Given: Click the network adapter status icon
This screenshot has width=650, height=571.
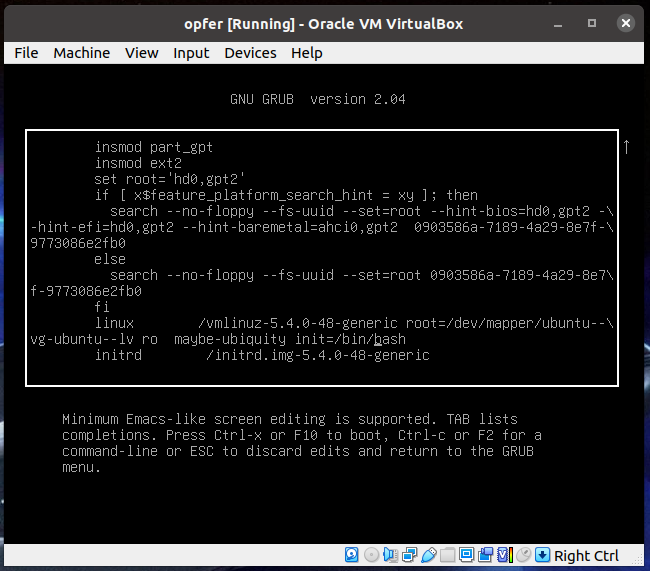Looking at the screenshot, I should [x=409, y=555].
